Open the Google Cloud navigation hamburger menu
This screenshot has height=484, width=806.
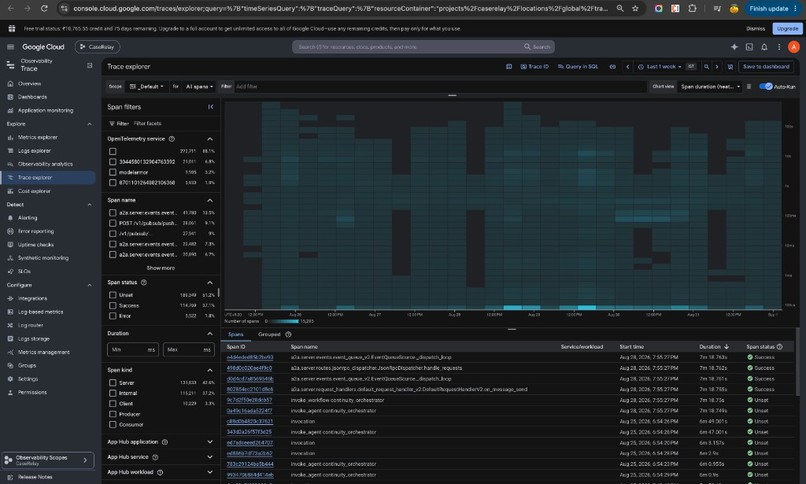[10, 47]
